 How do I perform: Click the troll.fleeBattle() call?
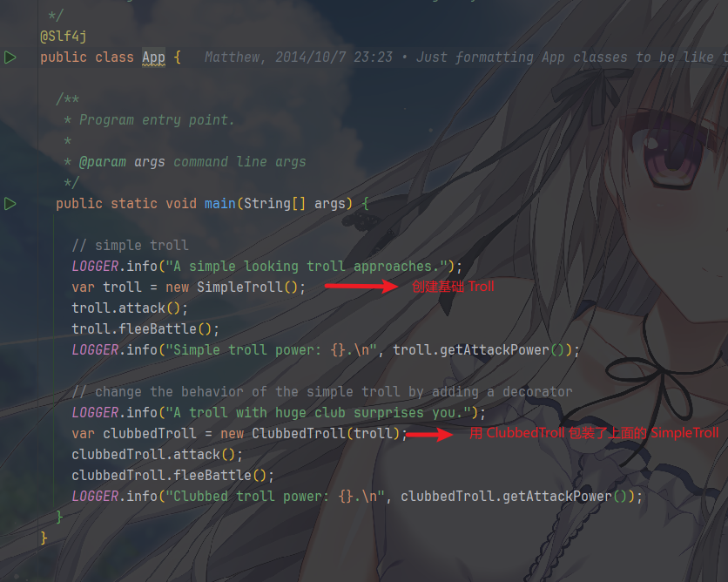pos(145,329)
